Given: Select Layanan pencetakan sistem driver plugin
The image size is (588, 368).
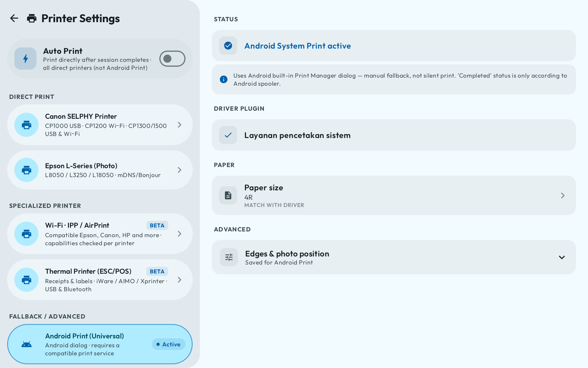Looking at the screenshot, I should pyautogui.click(x=394, y=135).
